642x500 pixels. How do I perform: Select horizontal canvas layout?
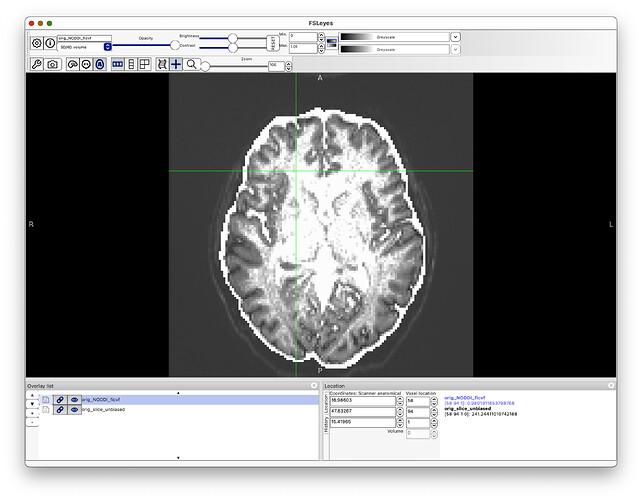tap(118, 64)
